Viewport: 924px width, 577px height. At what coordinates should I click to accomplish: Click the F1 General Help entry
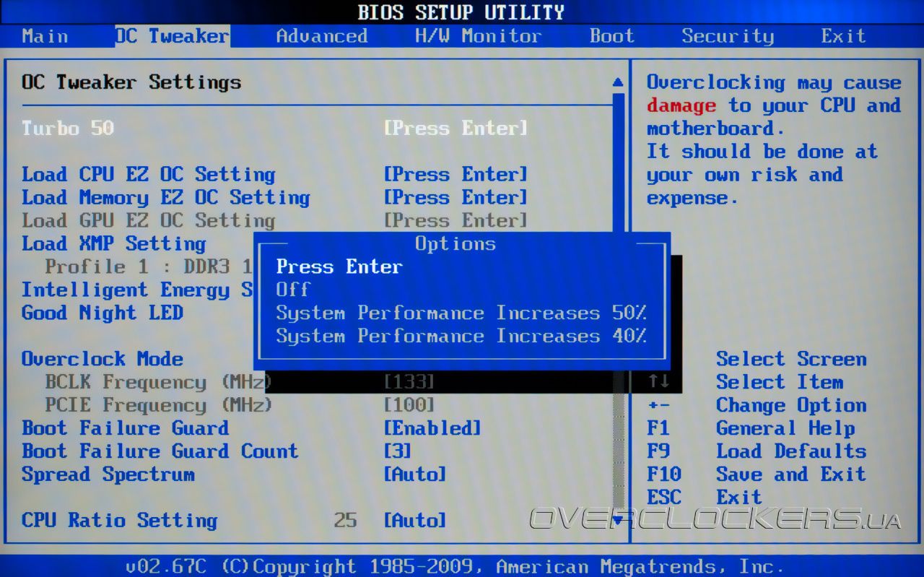(x=751, y=428)
